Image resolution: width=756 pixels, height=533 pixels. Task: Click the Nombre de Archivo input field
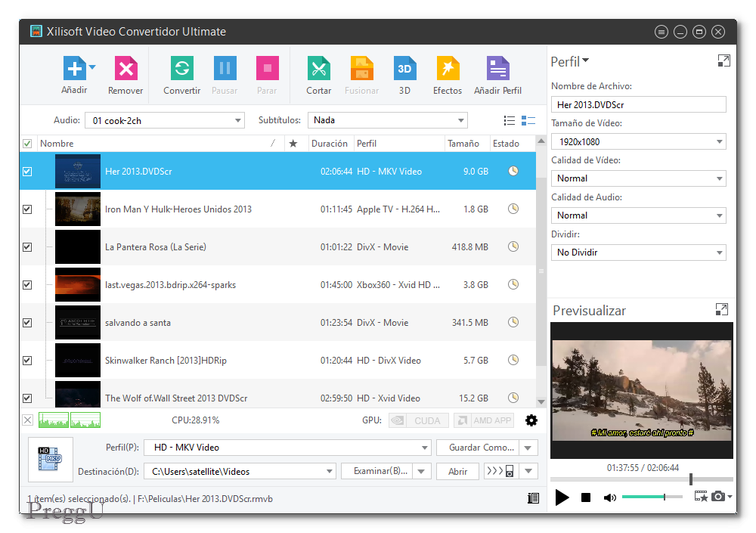point(638,104)
